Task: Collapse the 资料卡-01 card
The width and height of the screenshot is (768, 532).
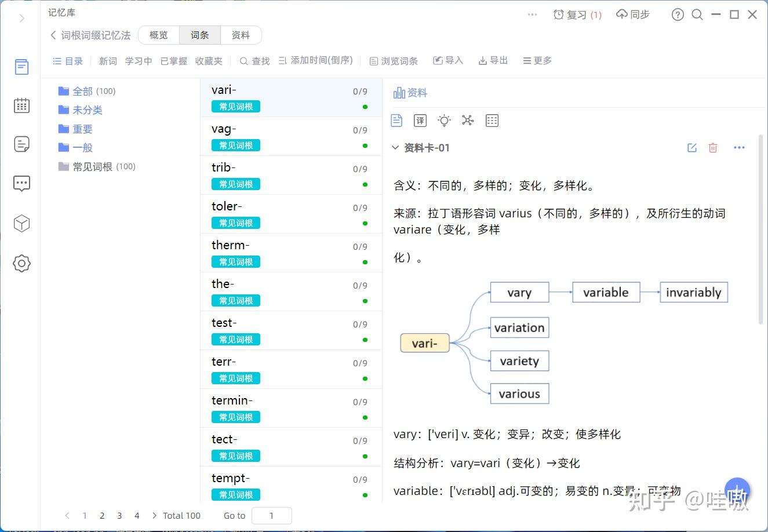Action: pos(395,148)
